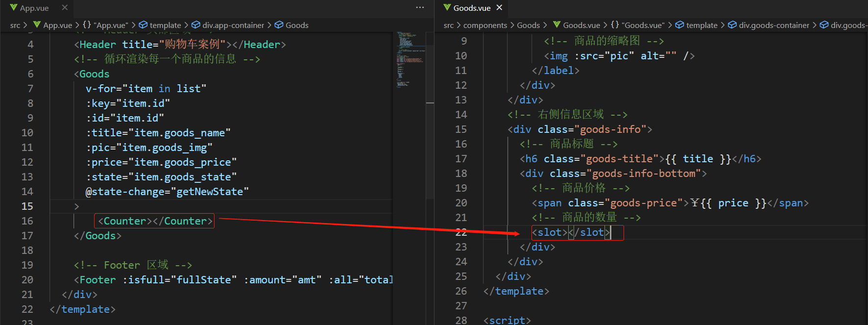
Task: Close the App.vue tab
Action: tap(65, 8)
